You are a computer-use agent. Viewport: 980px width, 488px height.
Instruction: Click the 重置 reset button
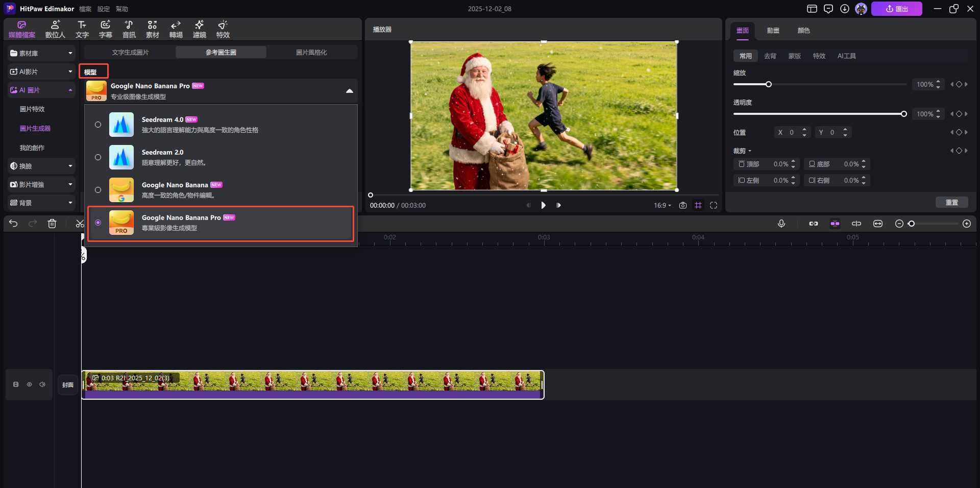pyautogui.click(x=951, y=203)
